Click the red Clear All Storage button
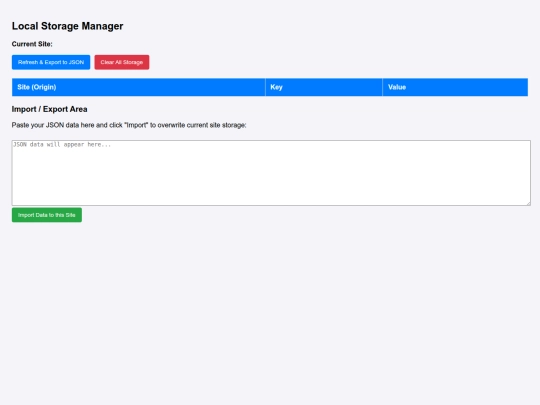 tap(122, 62)
